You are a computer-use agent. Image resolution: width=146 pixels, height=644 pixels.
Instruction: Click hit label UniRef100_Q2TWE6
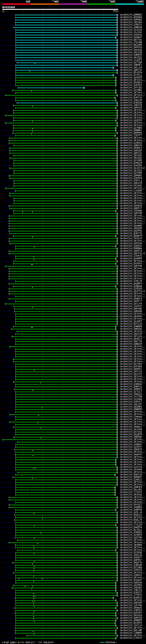click(x=131, y=128)
